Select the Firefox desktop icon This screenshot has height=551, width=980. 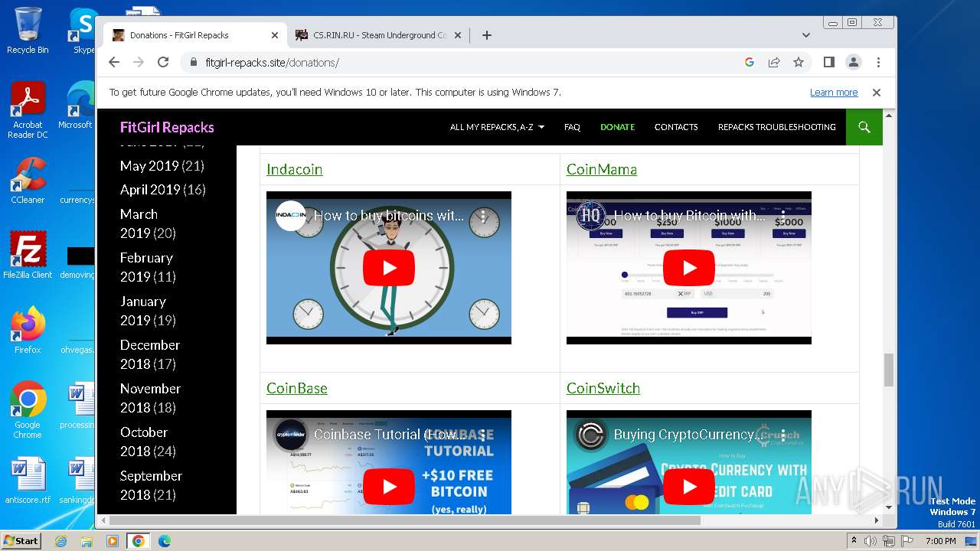point(28,331)
